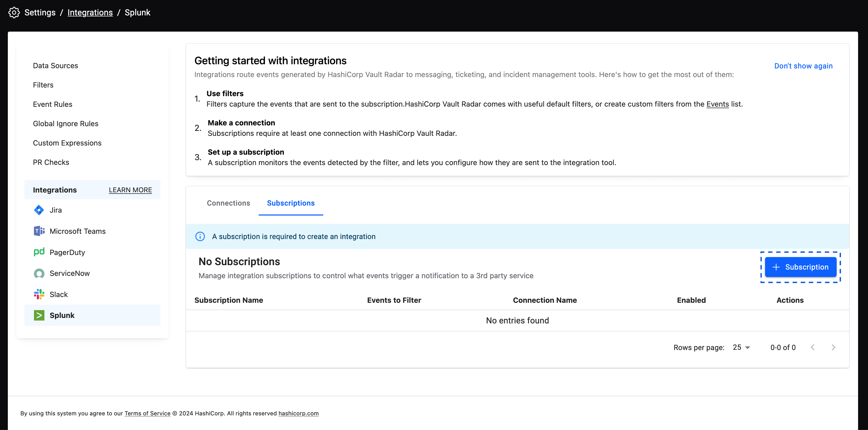Visit hashicorp.com footer link
Image resolution: width=868 pixels, height=430 pixels.
[299, 414]
